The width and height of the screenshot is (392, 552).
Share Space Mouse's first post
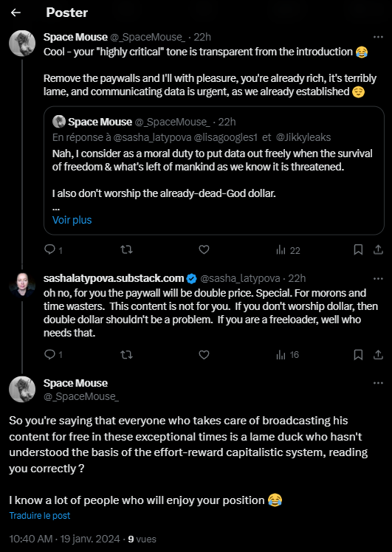378,249
